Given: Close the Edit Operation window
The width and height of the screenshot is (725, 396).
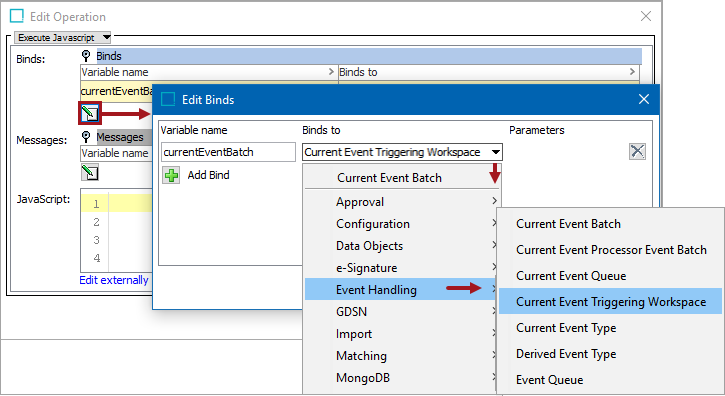Looking at the screenshot, I should [x=646, y=16].
